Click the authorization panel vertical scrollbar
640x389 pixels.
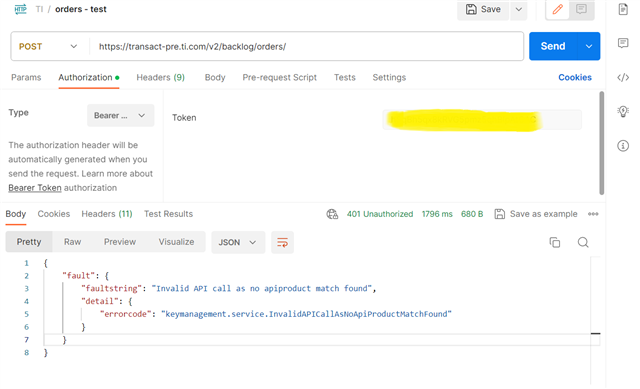601,143
